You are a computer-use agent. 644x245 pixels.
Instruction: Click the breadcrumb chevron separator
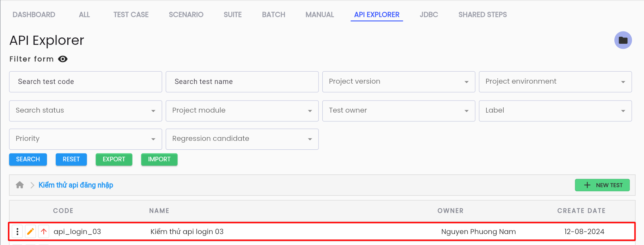[32, 185]
